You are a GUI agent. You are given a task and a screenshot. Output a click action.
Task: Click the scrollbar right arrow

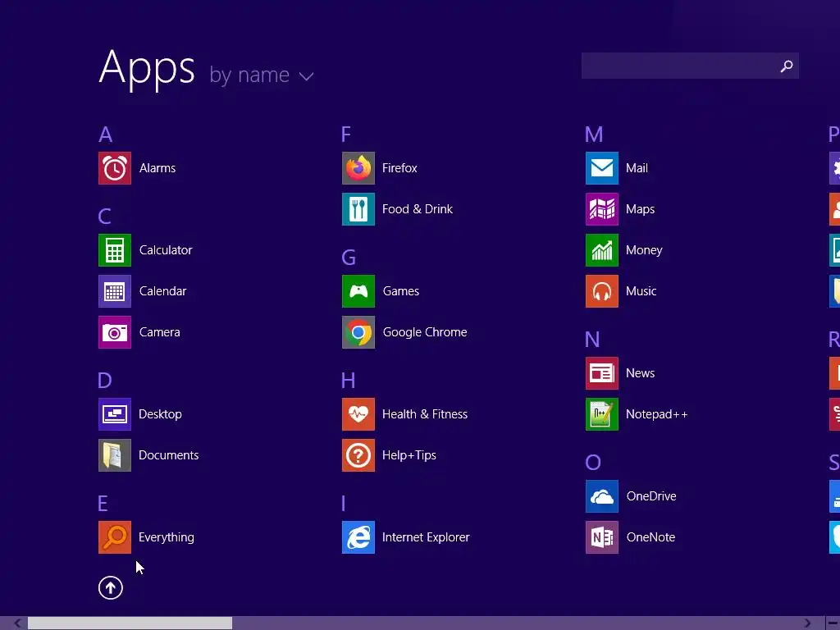(x=807, y=623)
